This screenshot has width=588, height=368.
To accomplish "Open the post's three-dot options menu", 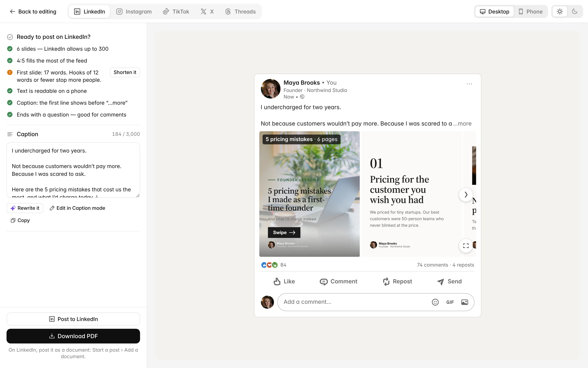I will (469, 84).
